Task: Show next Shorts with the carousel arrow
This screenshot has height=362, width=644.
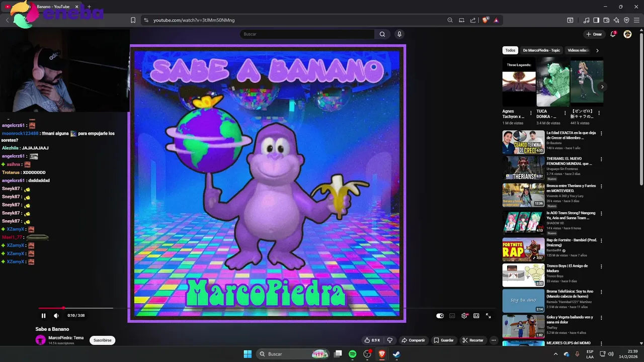Action: (x=602, y=87)
